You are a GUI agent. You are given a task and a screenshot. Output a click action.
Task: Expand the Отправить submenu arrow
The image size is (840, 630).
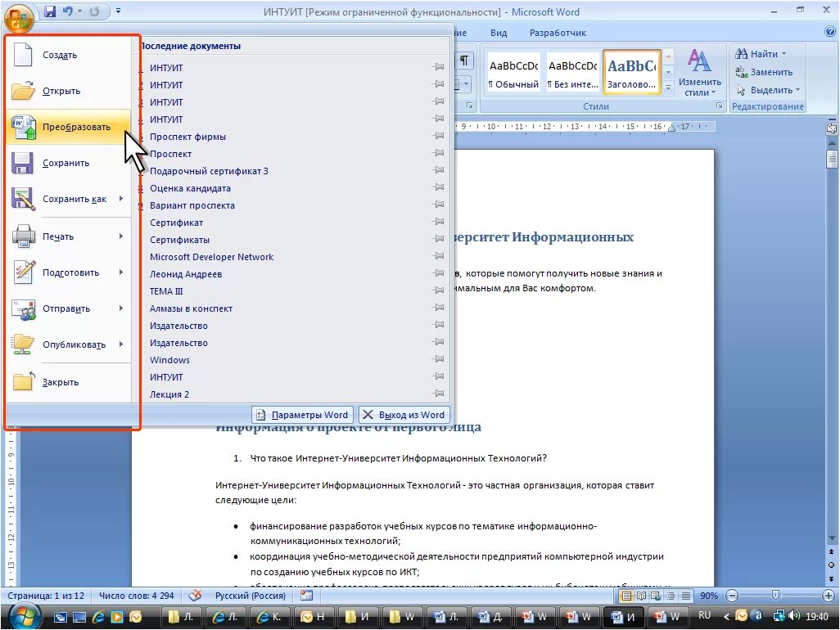[122, 308]
